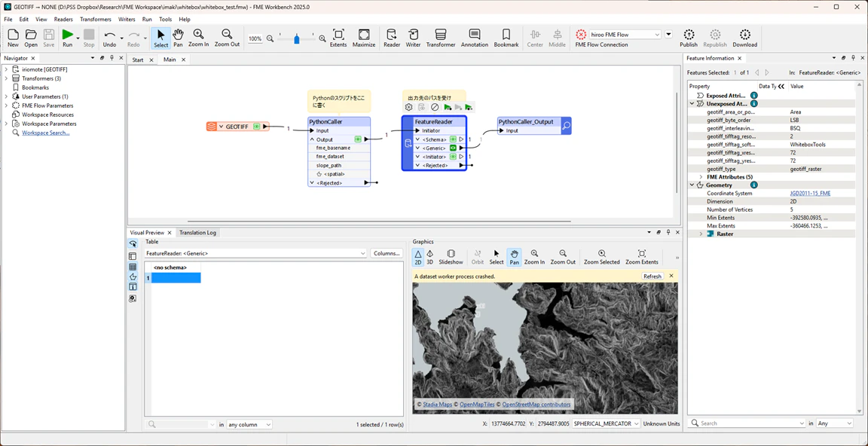Choose the Select cursor tool in main toolbar
868x446 pixels.
pyautogui.click(x=161, y=38)
